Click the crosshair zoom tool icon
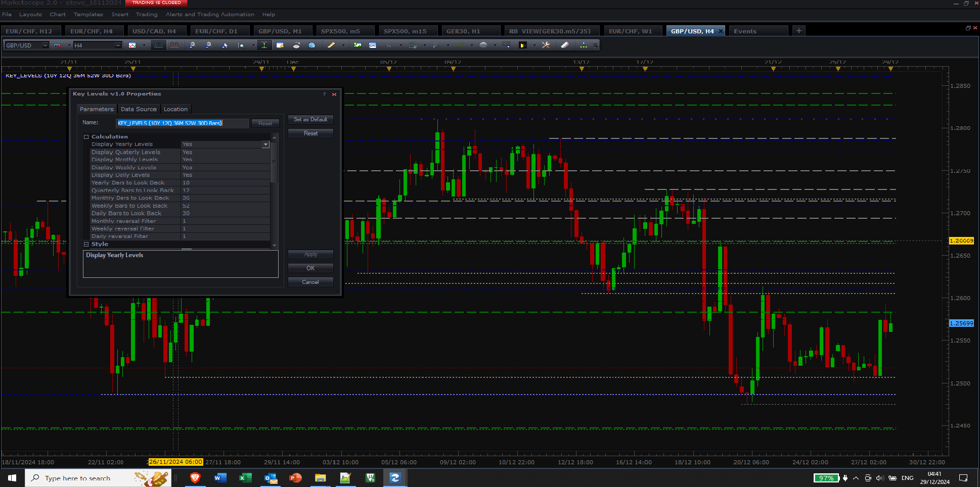Viewport: 980px width, 487px height. point(241,45)
